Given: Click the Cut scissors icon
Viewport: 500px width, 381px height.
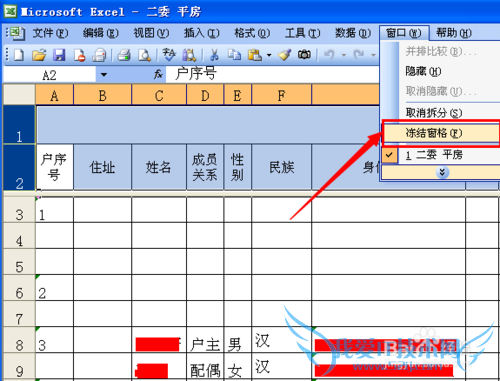Looking at the screenshot, I should point(214,55).
